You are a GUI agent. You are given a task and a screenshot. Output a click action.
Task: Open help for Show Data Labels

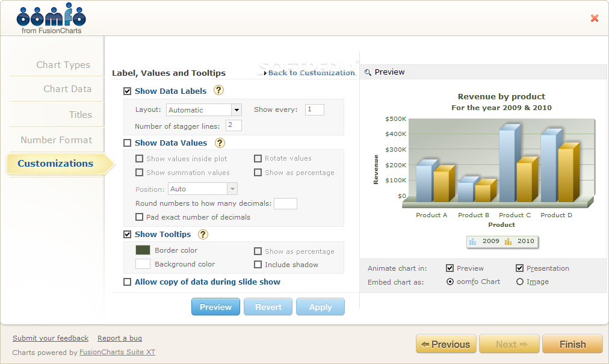[218, 90]
